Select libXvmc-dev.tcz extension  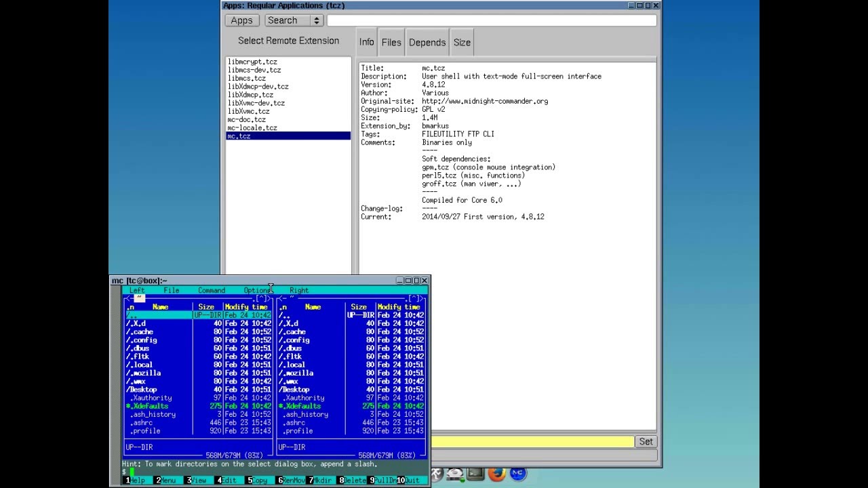288,103
